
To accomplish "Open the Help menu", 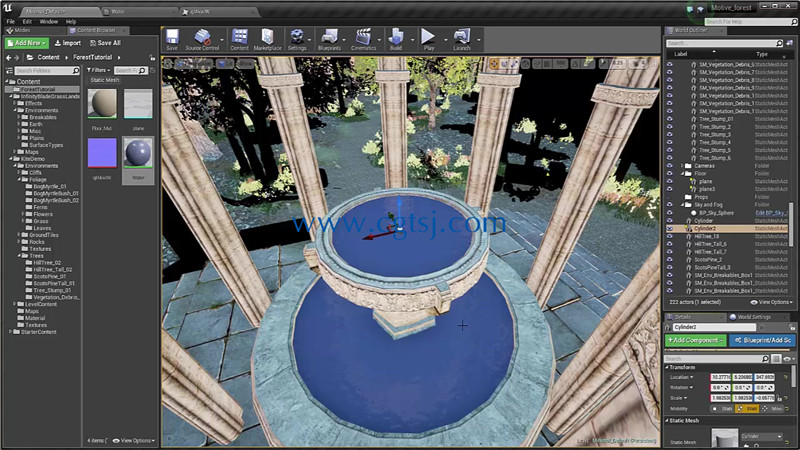I will tap(70, 22).
